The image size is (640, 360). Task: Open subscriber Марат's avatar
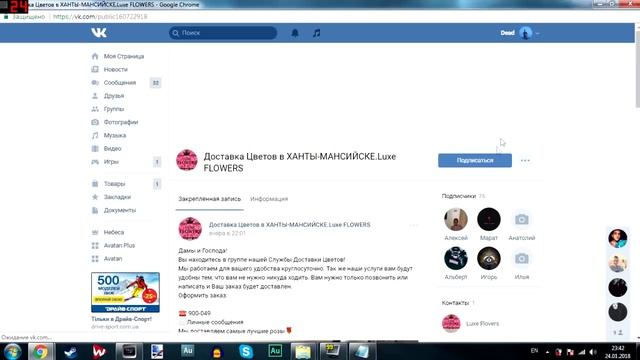pyautogui.click(x=489, y=219)
